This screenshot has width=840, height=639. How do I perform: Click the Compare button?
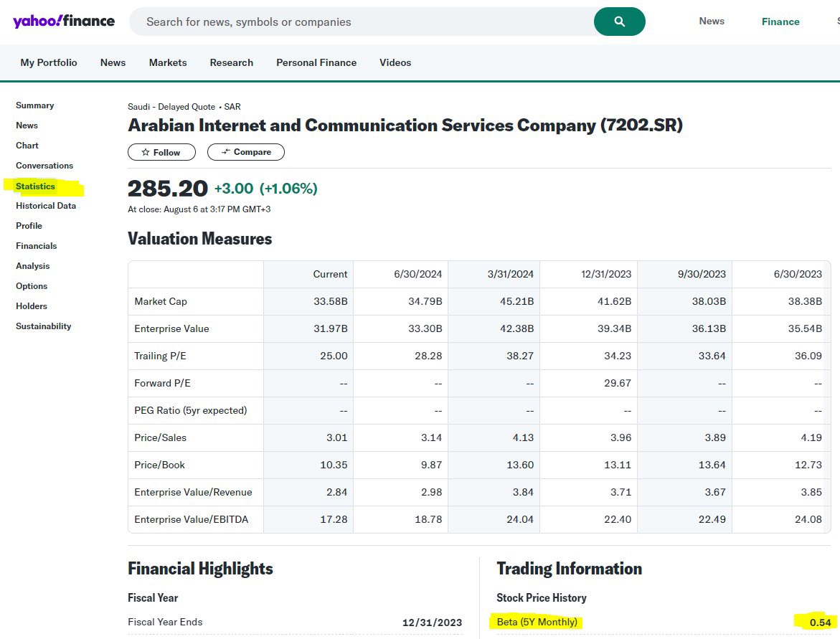tap(246, 152)
